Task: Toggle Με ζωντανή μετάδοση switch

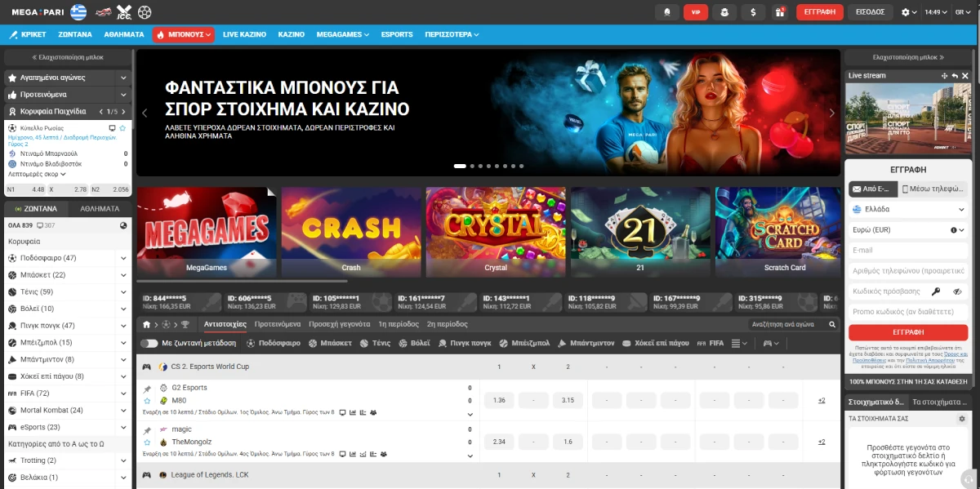Action: pyautogui.click(x=149, y=344)
